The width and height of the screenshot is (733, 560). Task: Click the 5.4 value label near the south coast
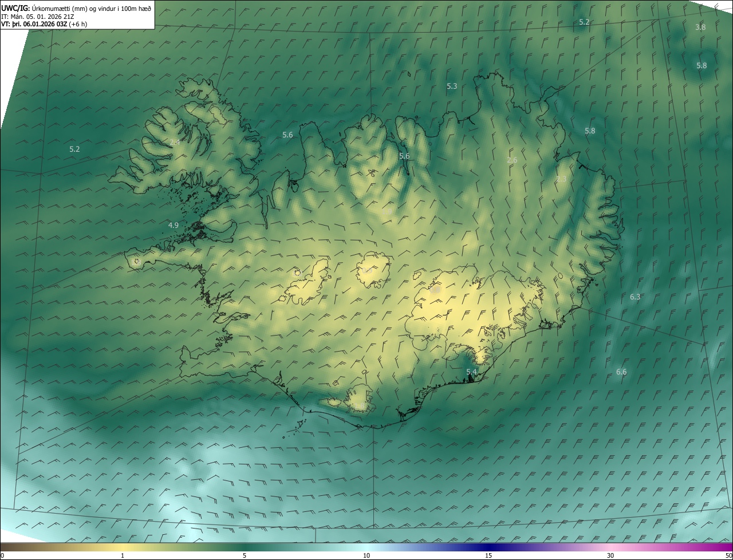[471, 372]
